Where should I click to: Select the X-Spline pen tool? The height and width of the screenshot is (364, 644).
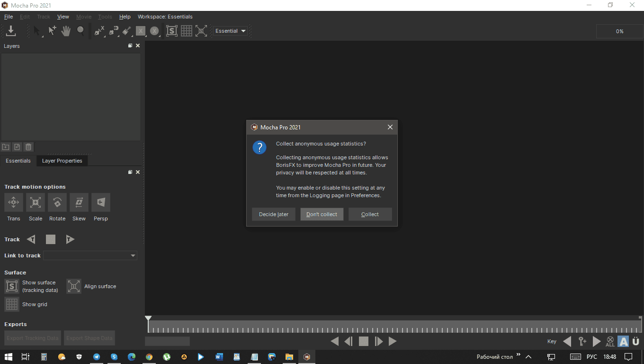[99, 31]
